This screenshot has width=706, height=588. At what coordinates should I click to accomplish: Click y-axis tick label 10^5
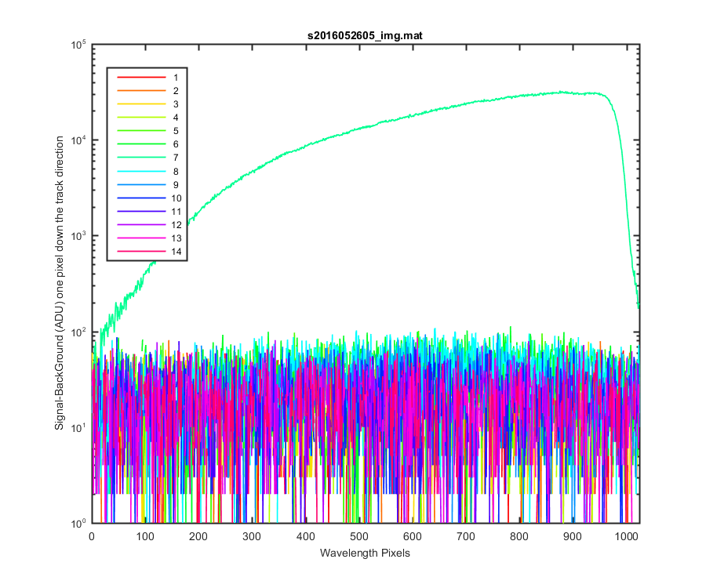pos(78,45)
